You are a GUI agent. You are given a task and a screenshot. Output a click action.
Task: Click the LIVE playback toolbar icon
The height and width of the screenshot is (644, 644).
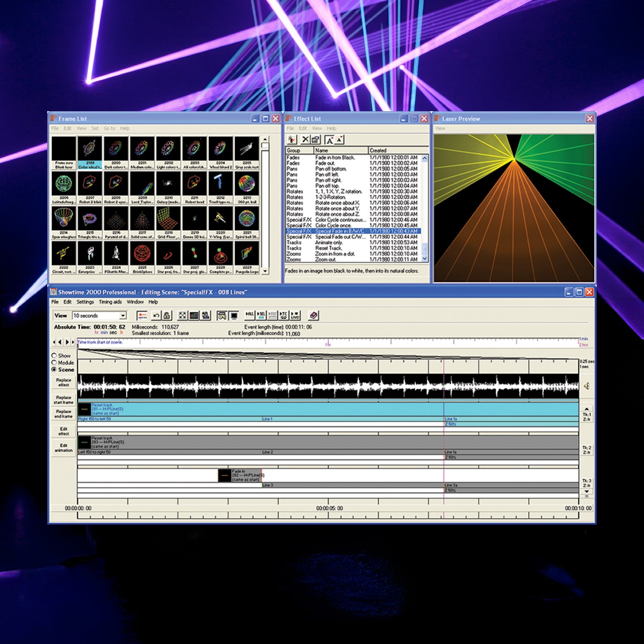295,316
